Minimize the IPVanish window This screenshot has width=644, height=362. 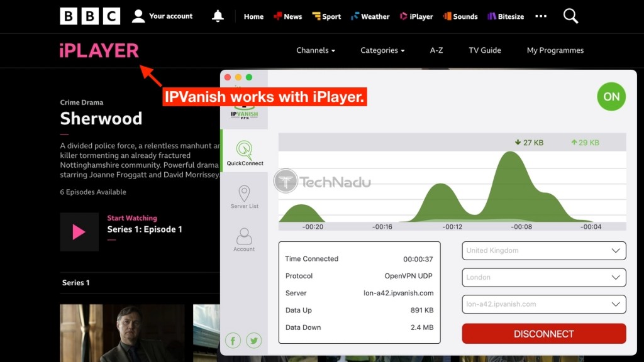(238, 77)
